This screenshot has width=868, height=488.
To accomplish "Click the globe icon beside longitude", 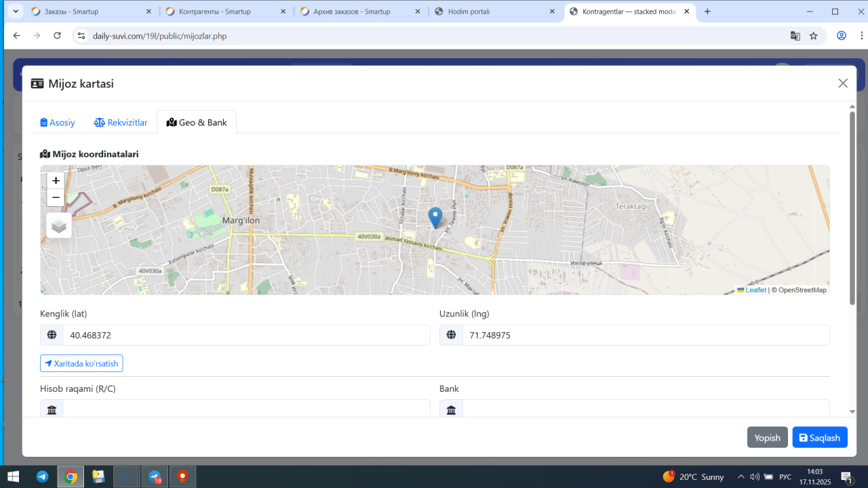I will pos(451,335).
